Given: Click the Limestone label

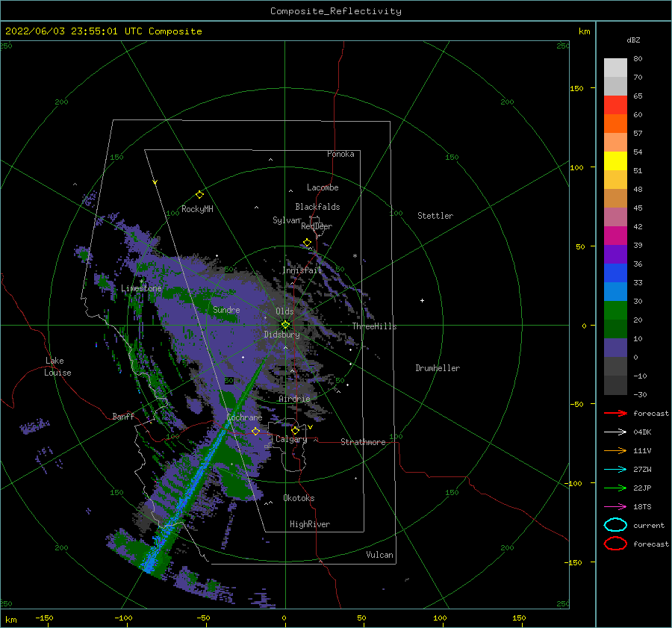Looking at the screenshot, I should 141,288.
